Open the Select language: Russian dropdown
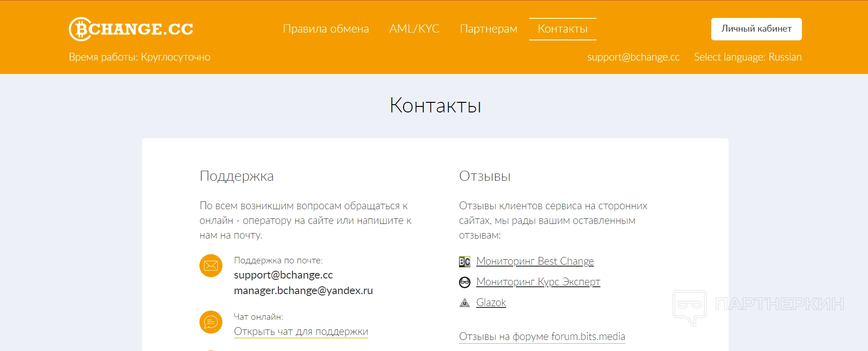Viewport: 868px width, 351px height. point(747,57)
